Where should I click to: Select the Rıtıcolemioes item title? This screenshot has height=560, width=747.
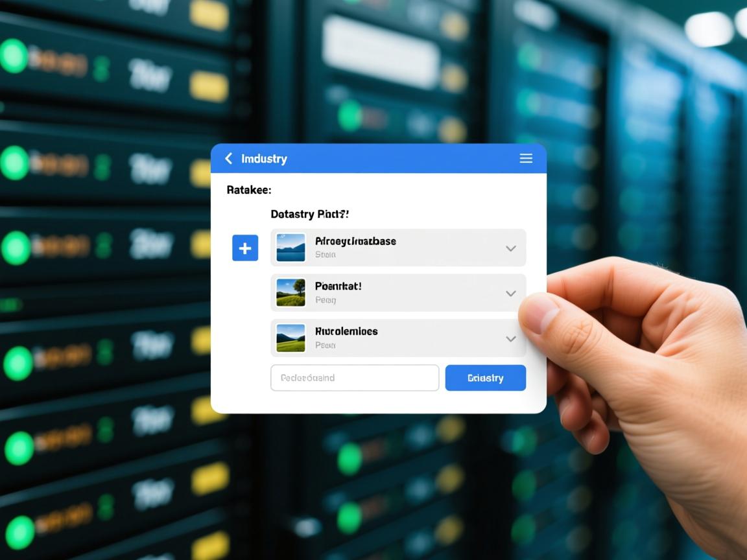pos(346,331)
